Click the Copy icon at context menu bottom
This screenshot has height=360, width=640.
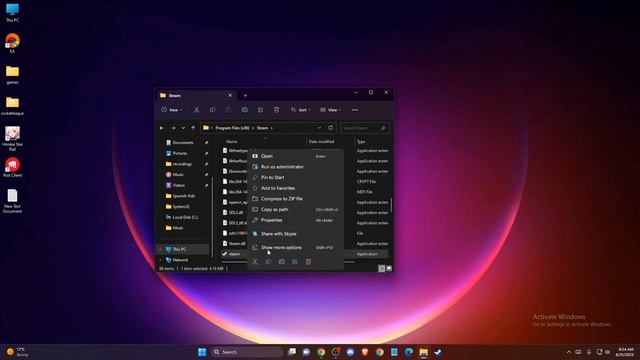point(268,262)
